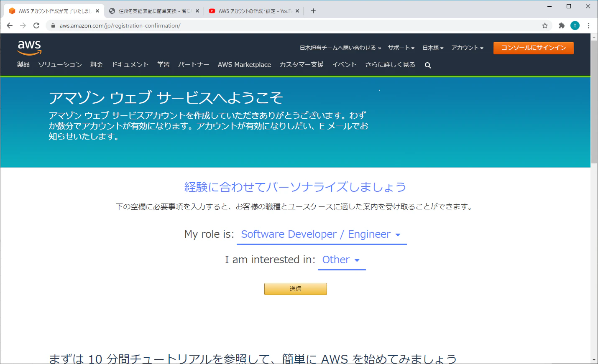Close the YouTube AWS アカウントの作成 tab
This screenshot has height=364, width=598.
297,11
